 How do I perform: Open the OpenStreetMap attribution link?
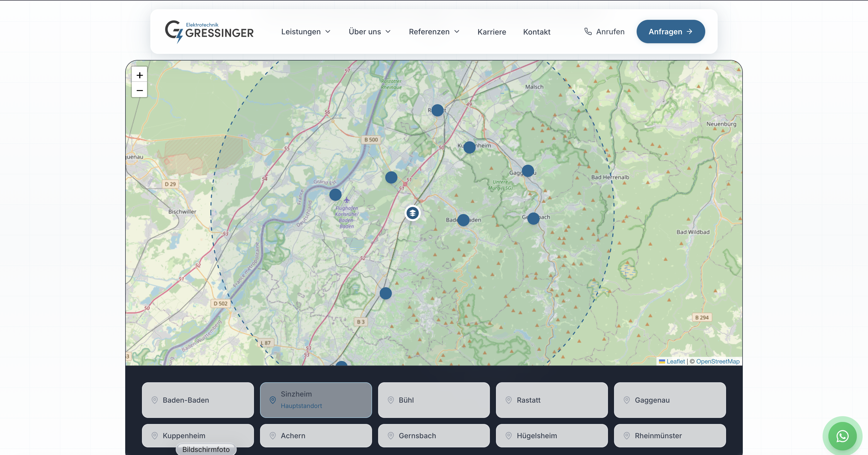[x=718, y=361]
